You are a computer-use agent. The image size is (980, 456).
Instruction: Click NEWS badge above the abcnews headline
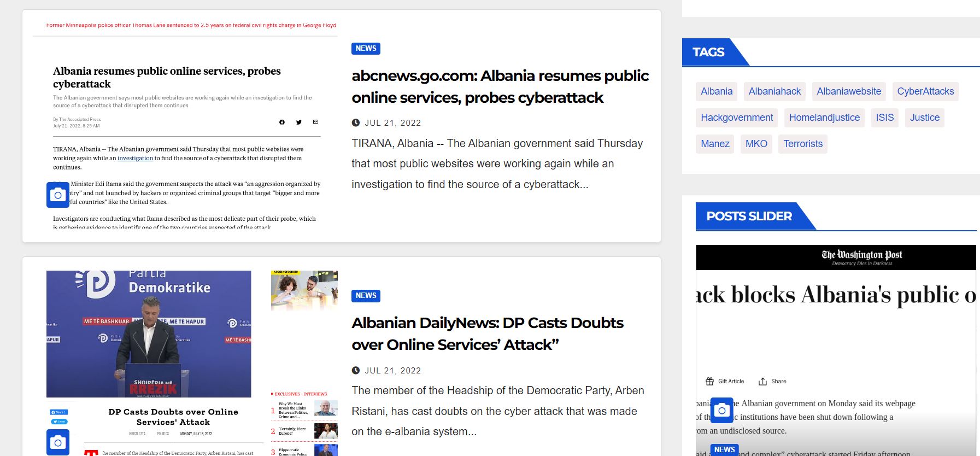366,49
